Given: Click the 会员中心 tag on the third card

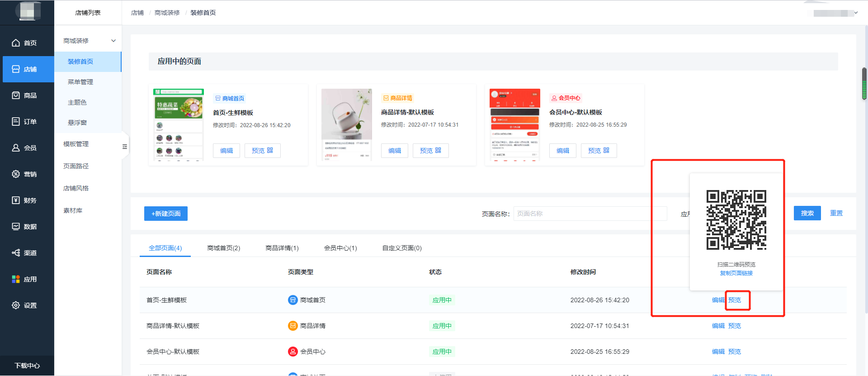Looking at the screenshot, I should (566, 98).
